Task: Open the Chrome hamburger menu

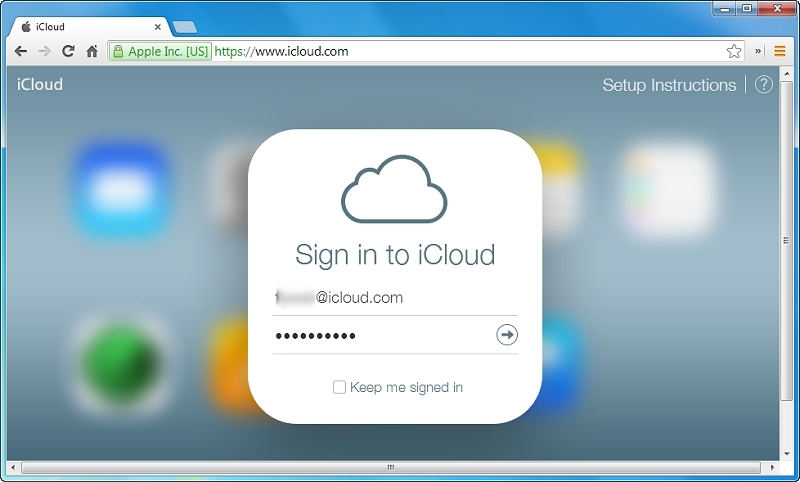Action: pos(780,51)
